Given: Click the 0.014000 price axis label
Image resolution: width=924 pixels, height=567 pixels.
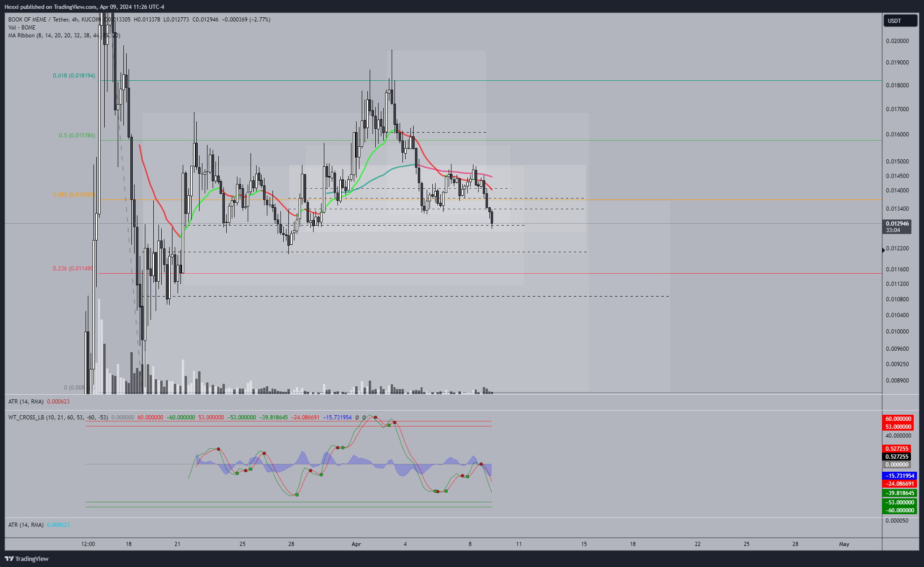Looking at the screenshot, I should (x=897, y=191).
